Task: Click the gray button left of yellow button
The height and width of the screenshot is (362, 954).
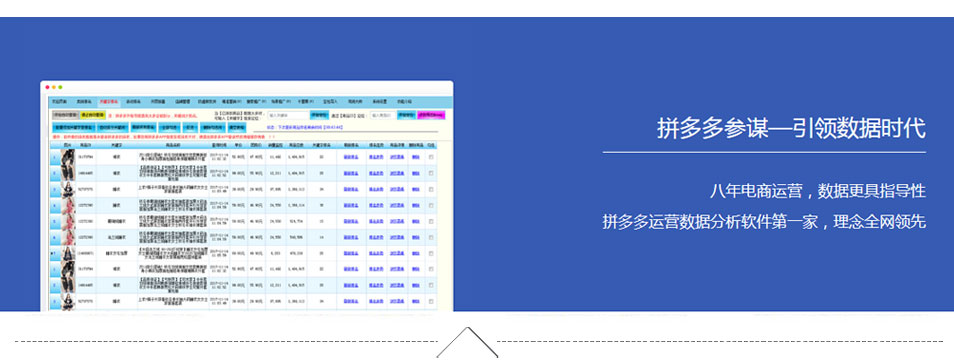Action: click(64, 114)
